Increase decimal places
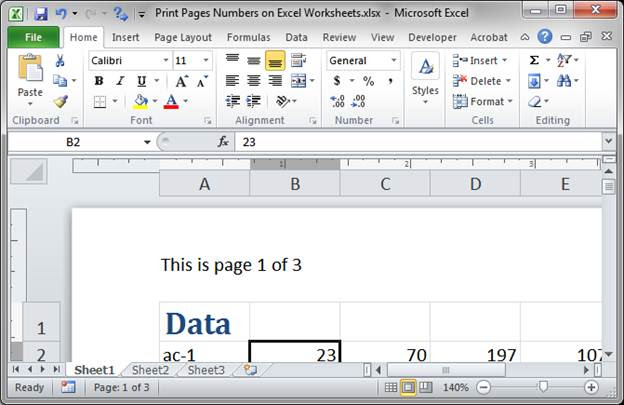This screenshot has width=624, height=405. click(x=337, y=101)
